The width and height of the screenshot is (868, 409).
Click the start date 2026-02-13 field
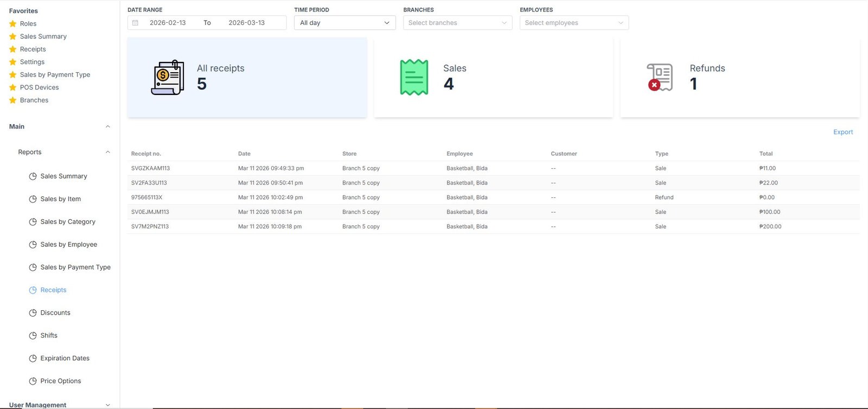tap(168, 23)
